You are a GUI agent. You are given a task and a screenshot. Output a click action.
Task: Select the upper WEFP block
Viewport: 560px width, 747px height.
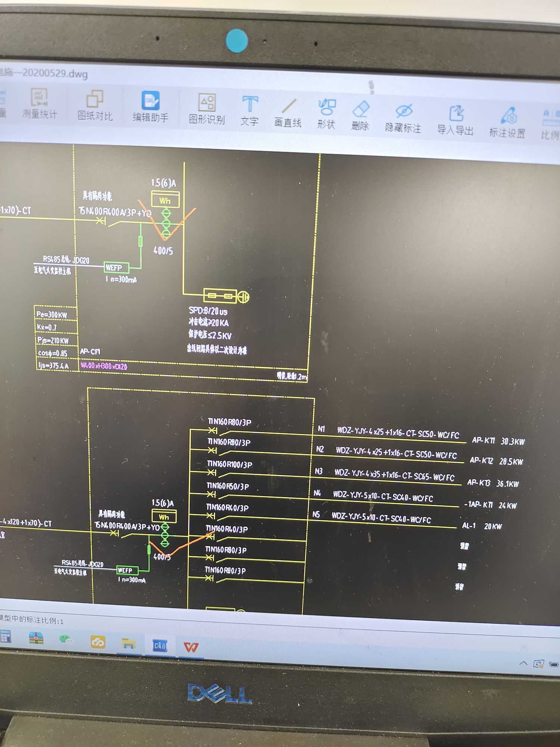click(x=116, y=268)
